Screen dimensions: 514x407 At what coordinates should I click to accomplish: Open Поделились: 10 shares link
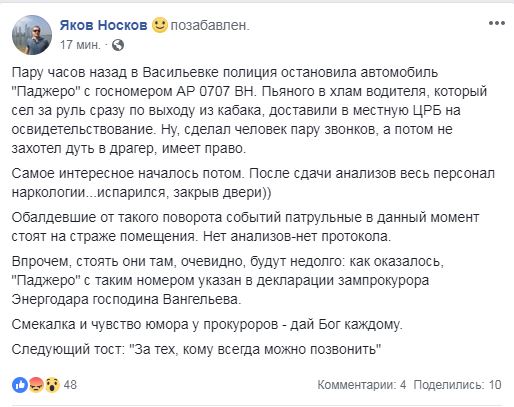457,385
